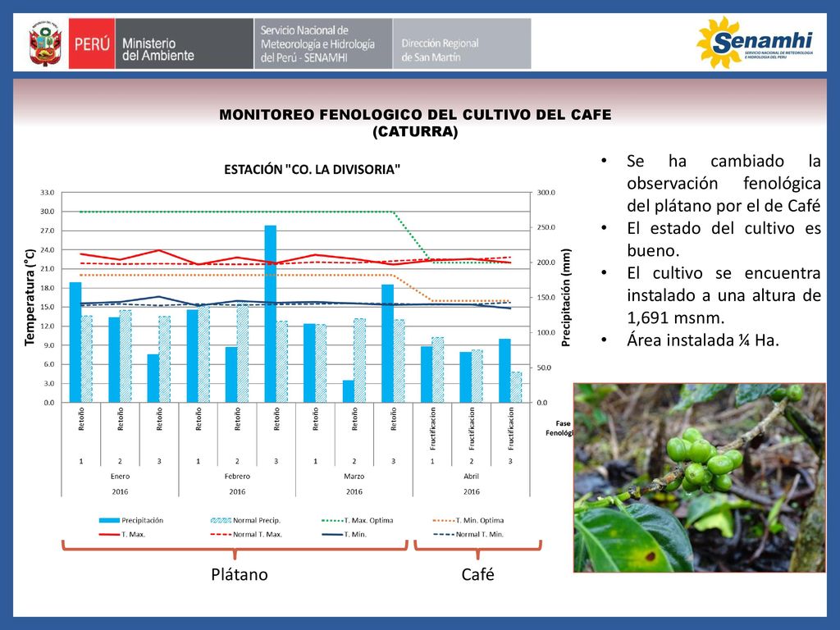Click the Precipitación (mm) axis label

pyautogui.click(x=566, y=297)
